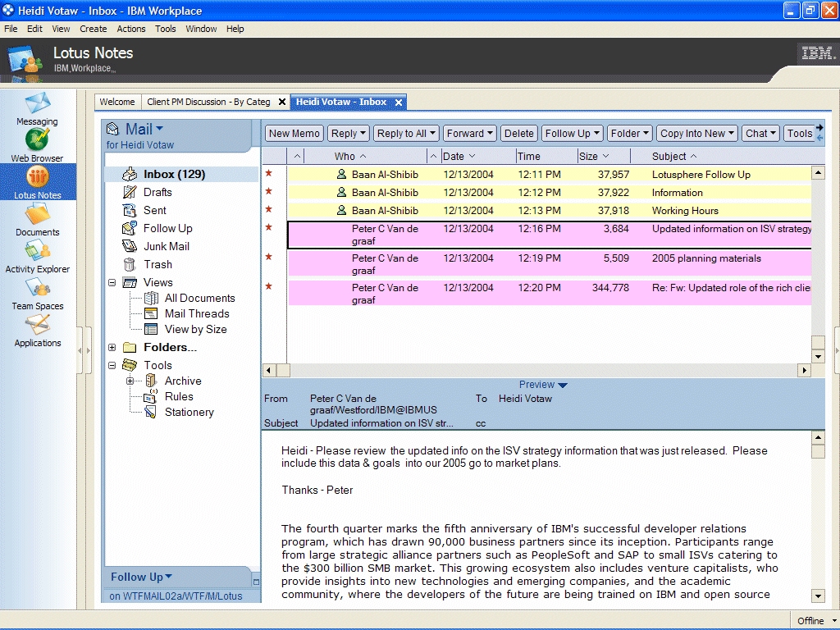The height and width of the screenshot is (630, 840).
Task: Click the Drafts pencil icon
Action: [130, 192]
